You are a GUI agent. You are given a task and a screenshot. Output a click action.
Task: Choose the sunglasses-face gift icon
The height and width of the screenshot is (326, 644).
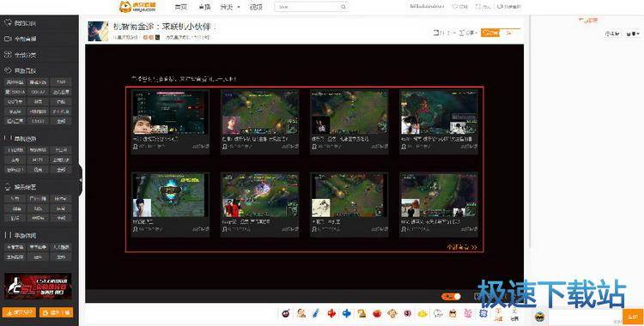(453, 314)
